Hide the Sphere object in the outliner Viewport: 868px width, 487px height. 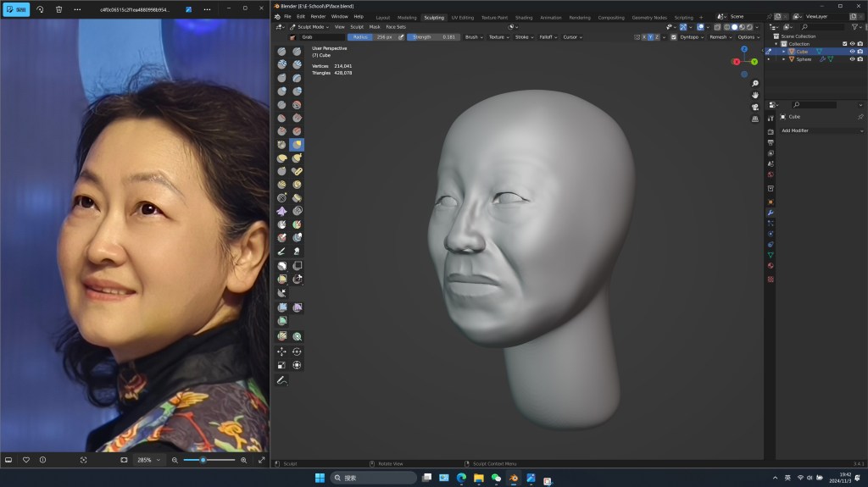pos(852,59)
